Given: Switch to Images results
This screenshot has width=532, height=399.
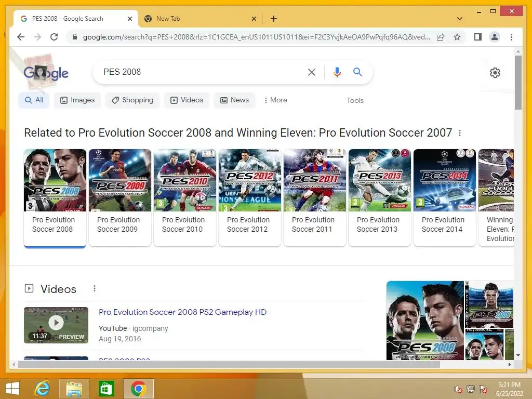Looking at the screenshot, I should pos(77,100).
